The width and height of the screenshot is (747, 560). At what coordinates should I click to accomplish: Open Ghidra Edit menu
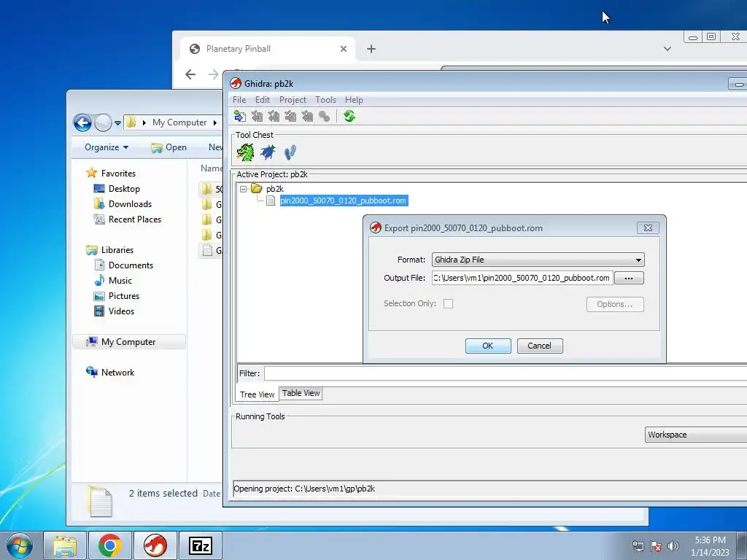[x=263, y=100]
